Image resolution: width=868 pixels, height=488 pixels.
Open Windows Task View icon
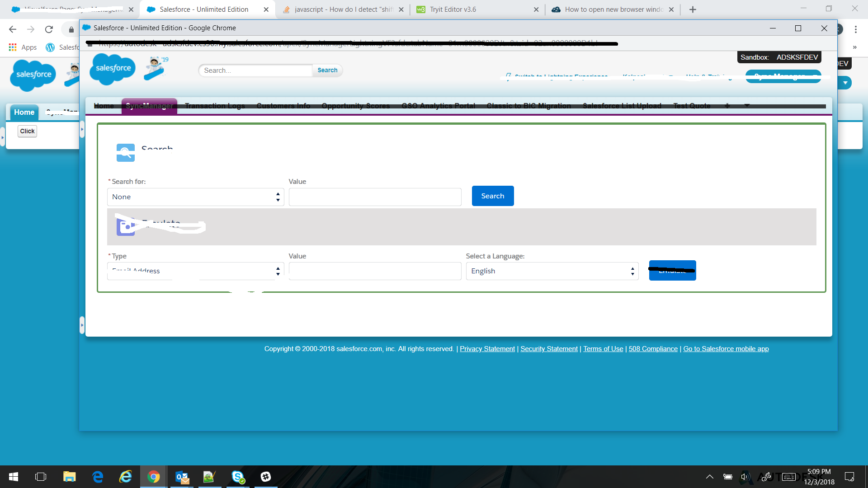(x=41, y=477)
